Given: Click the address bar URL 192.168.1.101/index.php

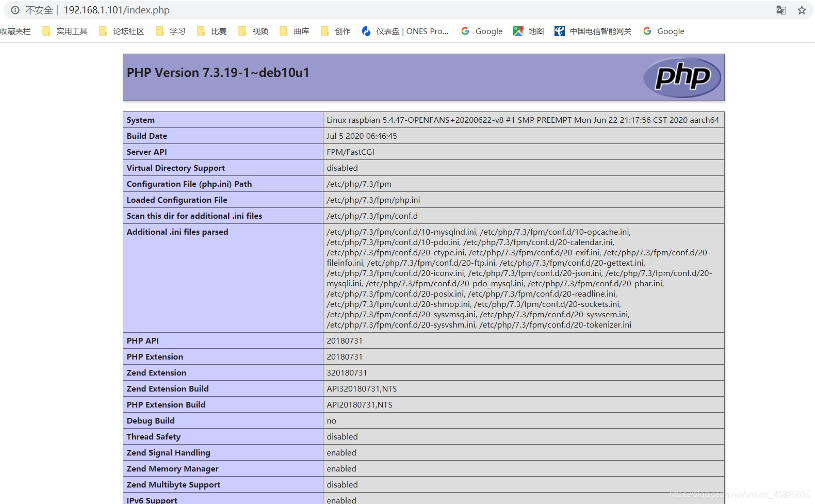Looking at the screenshot, I should point(117,10).
